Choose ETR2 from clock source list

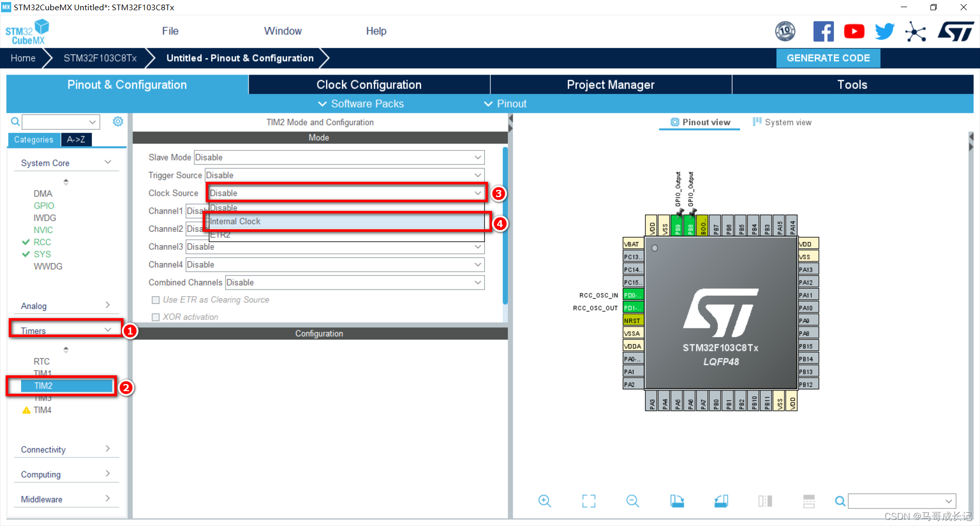point(346,235)
